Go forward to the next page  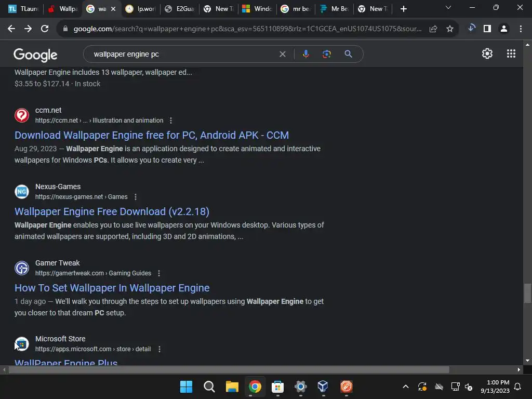(28, 29)
